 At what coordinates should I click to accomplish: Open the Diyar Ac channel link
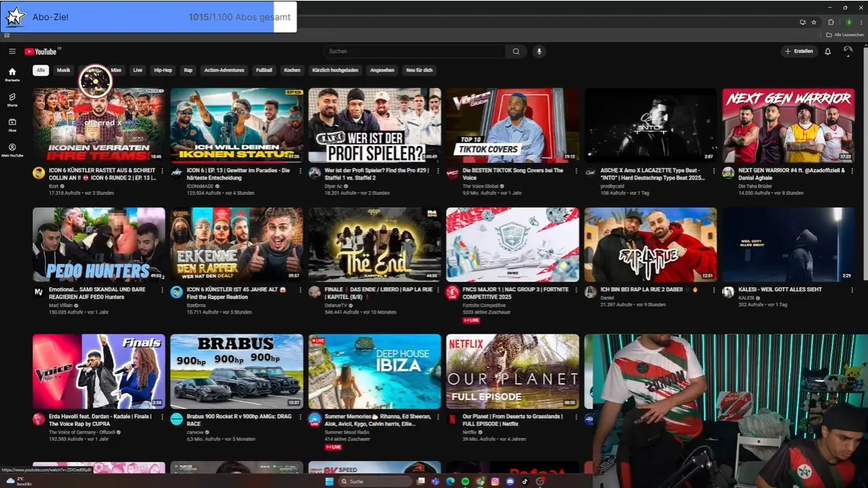click(x=333, y=186)
